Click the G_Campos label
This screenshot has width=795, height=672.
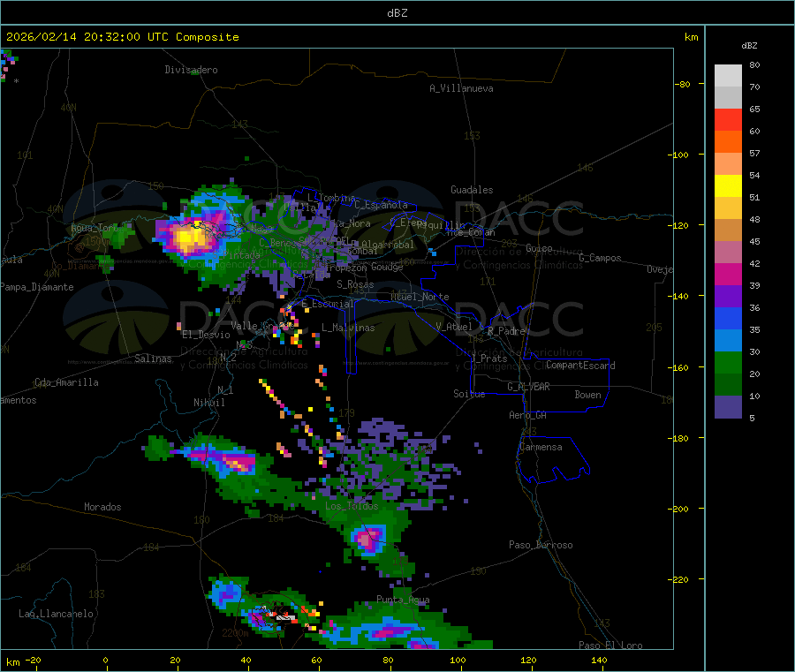(601, 258)
